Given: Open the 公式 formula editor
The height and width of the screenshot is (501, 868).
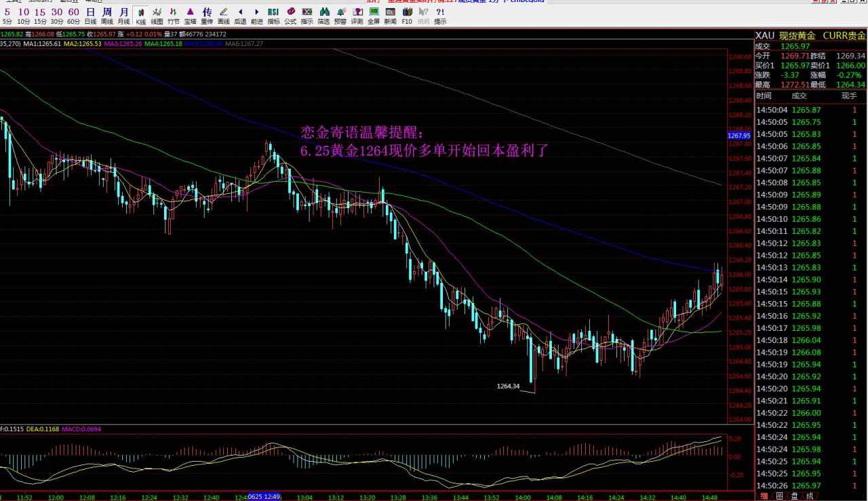Looking at the screenshot, I should [290, 16].
